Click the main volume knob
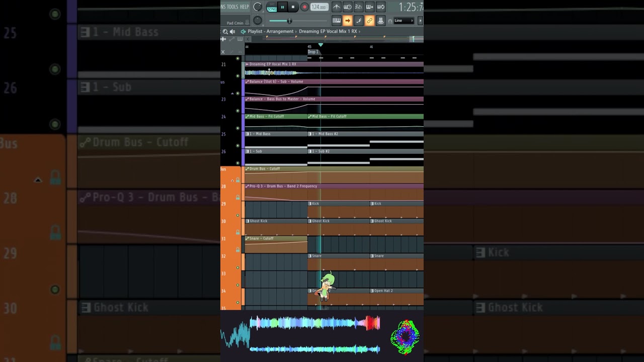 click(x=258, y=7)
